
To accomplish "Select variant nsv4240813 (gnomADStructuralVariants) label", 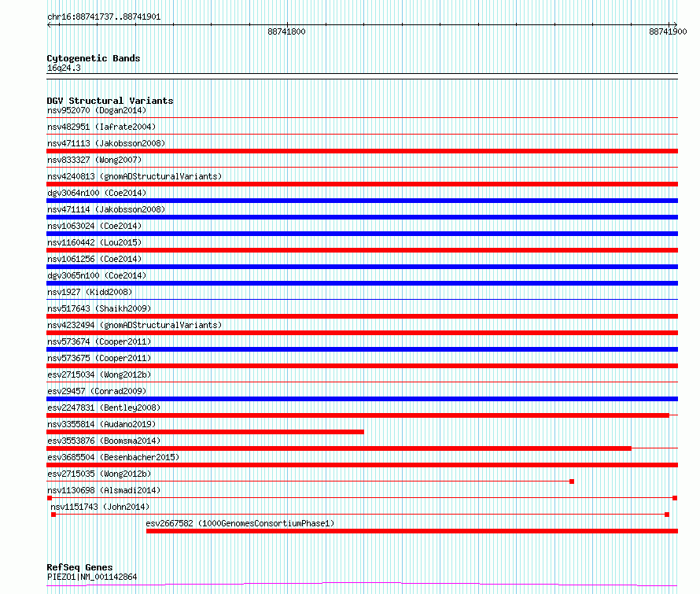I will pyautogui.click(x=134, y=176).
